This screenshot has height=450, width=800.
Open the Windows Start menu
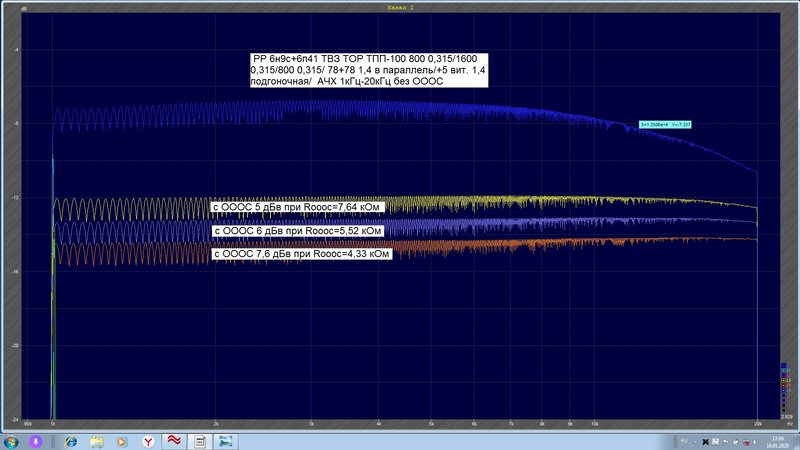point(11,441)
